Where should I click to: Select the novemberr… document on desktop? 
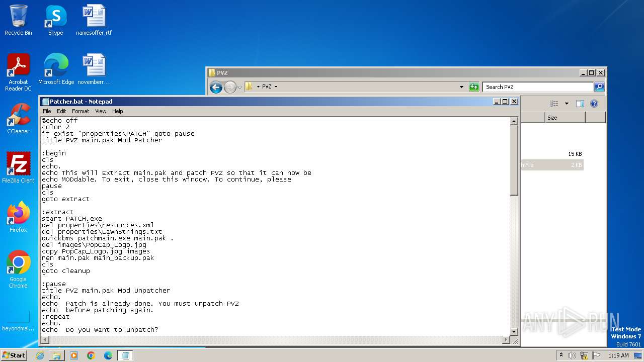[94, 69]
